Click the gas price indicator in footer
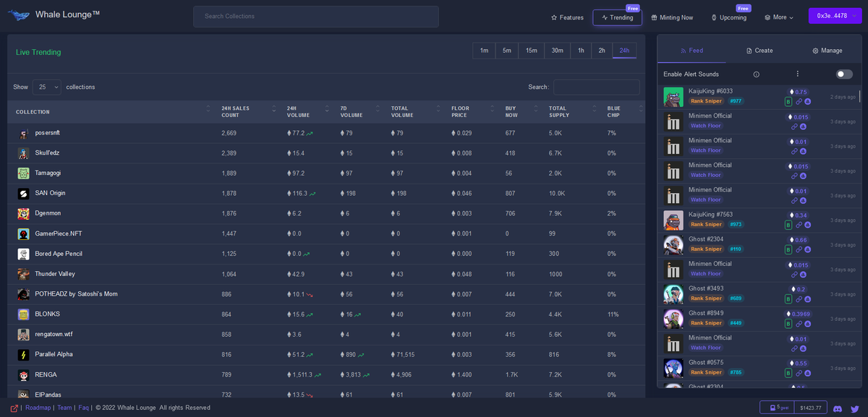 (x=777, y=408)
